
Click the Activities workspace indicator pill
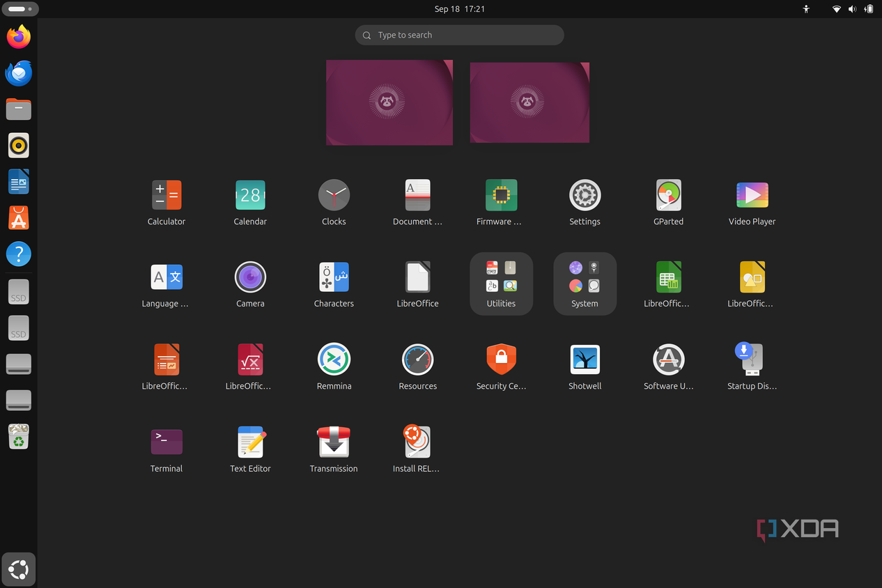click(x=20, y=9)
